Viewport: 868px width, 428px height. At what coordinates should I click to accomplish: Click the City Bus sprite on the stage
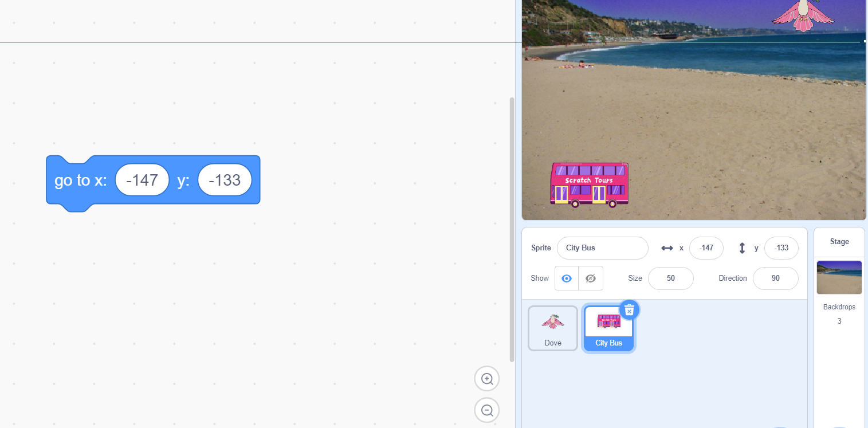(589, 184)
